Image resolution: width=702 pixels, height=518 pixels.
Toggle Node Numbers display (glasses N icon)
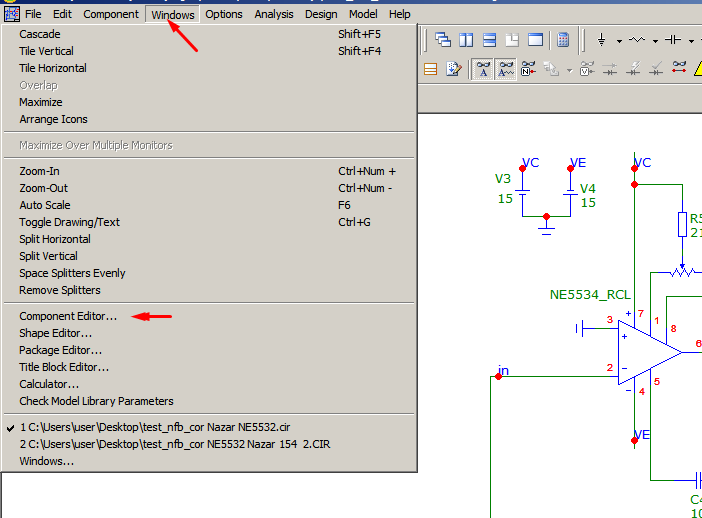coord(528,69)
